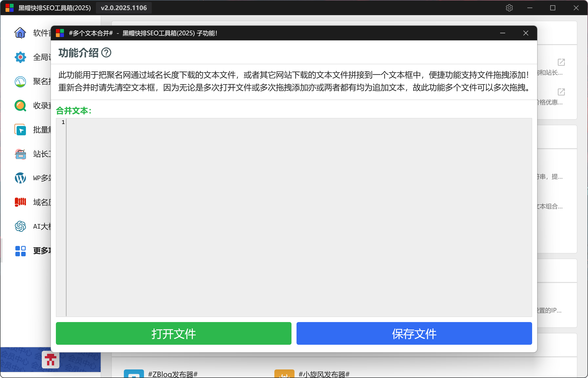Click the red member center icon at bottom left
The width and height of the screenshot is (588, 378).
51,359
